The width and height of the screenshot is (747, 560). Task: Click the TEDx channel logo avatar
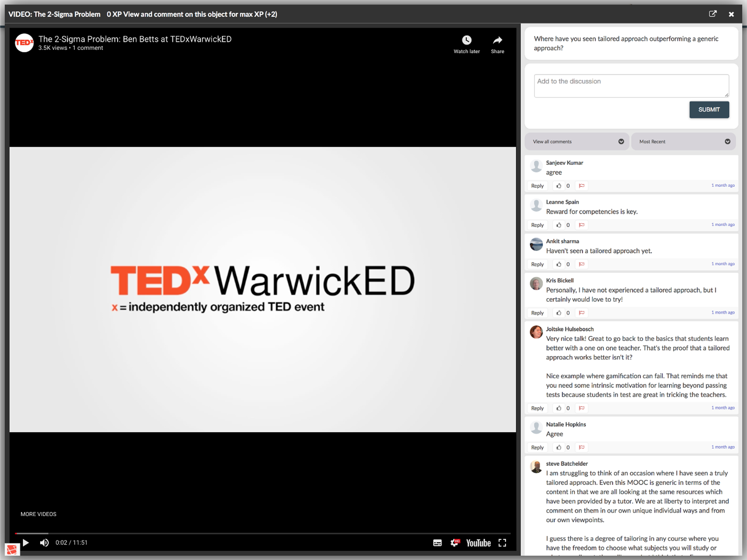24,43
